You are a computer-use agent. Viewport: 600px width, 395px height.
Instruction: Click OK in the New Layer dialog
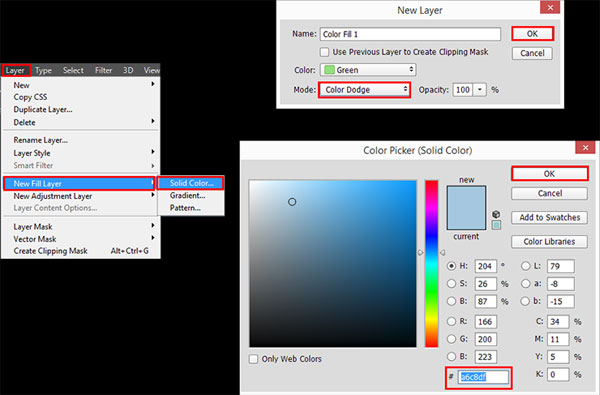click(532, 34)
